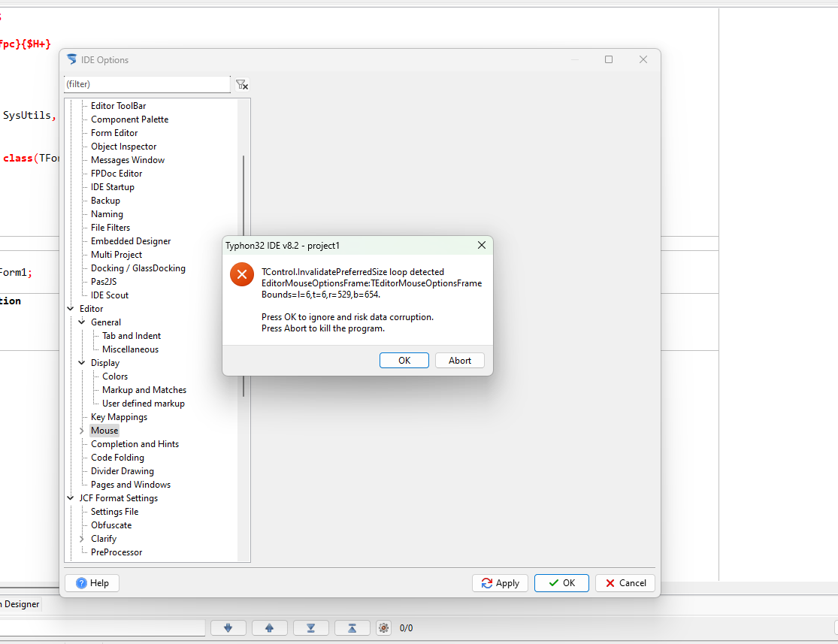Apply the IDE Options changes

pyautogui.click(x=501, y=583)
